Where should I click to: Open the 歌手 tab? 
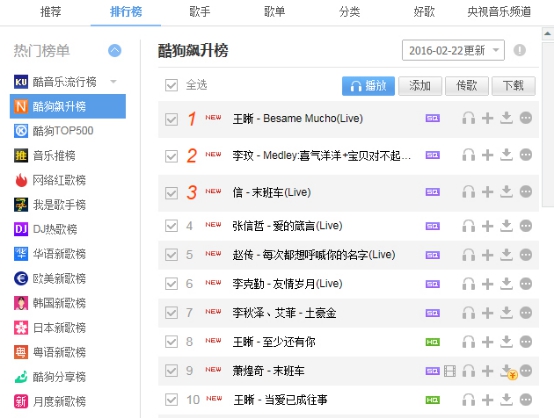(x=200, y=12)
